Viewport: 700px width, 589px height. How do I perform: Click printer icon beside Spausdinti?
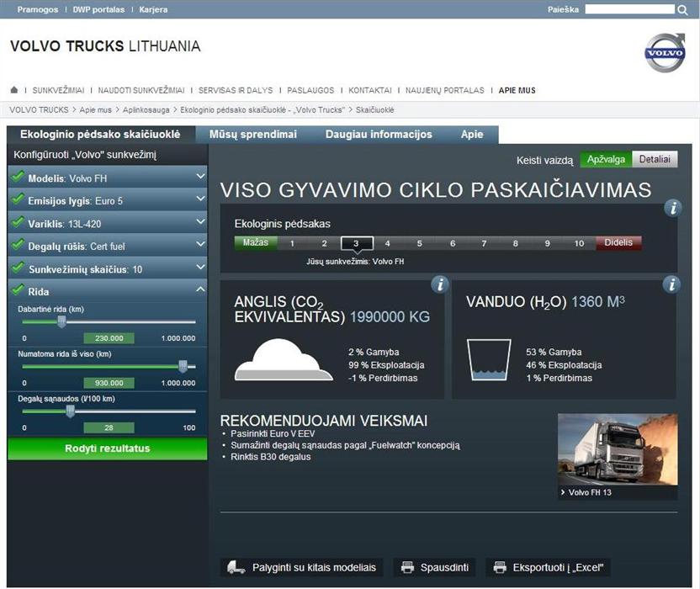pos(407,567)
